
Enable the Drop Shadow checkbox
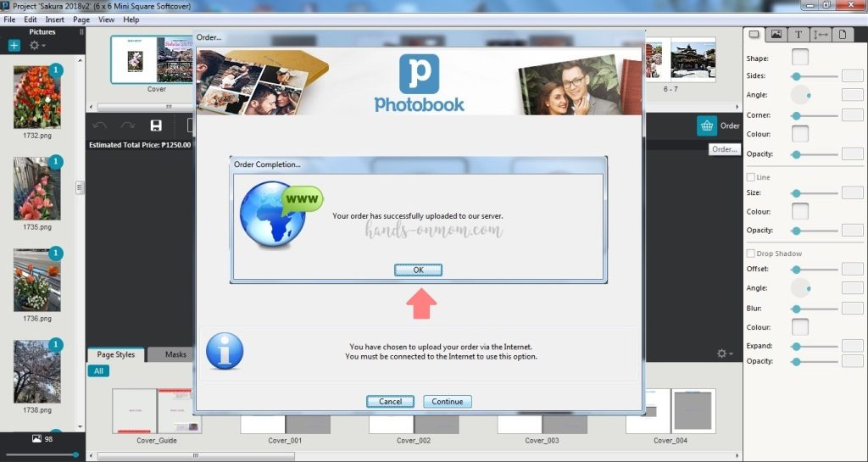pyautogui.click(x=751, y=253)
